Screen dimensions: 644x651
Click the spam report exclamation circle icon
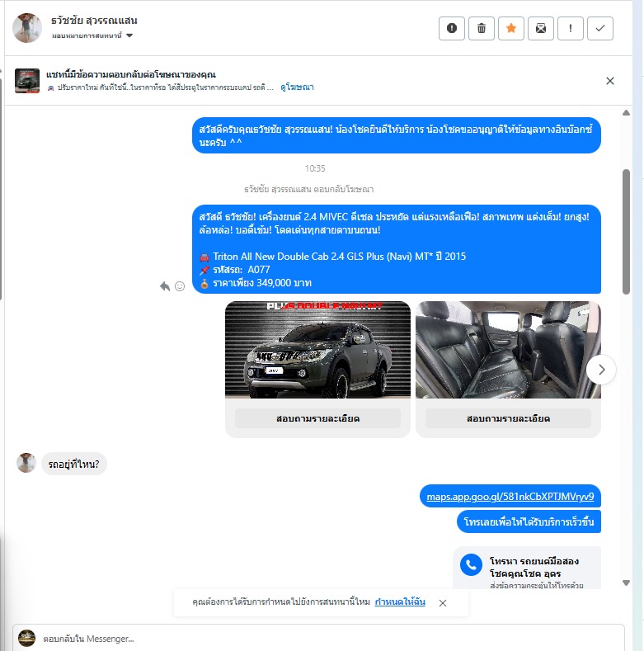(452, 28)
